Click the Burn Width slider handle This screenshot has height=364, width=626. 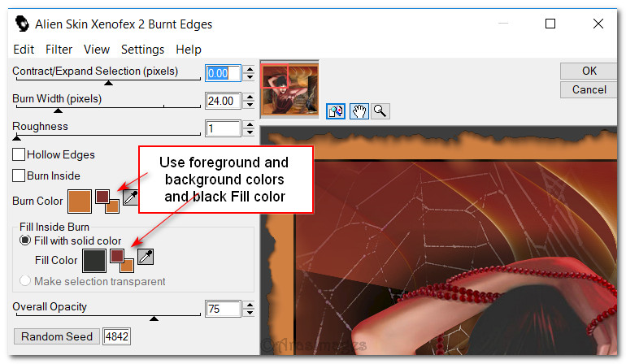59,110
